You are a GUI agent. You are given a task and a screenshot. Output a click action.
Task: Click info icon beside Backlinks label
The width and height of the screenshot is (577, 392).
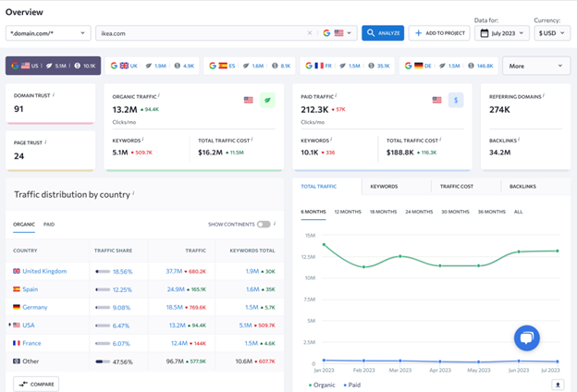(519, 140)
